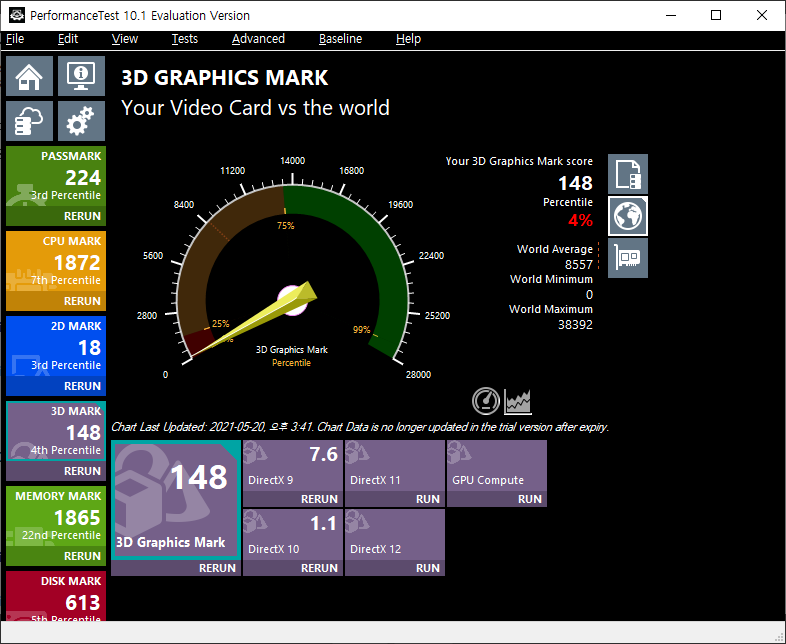
Task: Select the CPU Mark 1872 tile
Action: [56, 261]
